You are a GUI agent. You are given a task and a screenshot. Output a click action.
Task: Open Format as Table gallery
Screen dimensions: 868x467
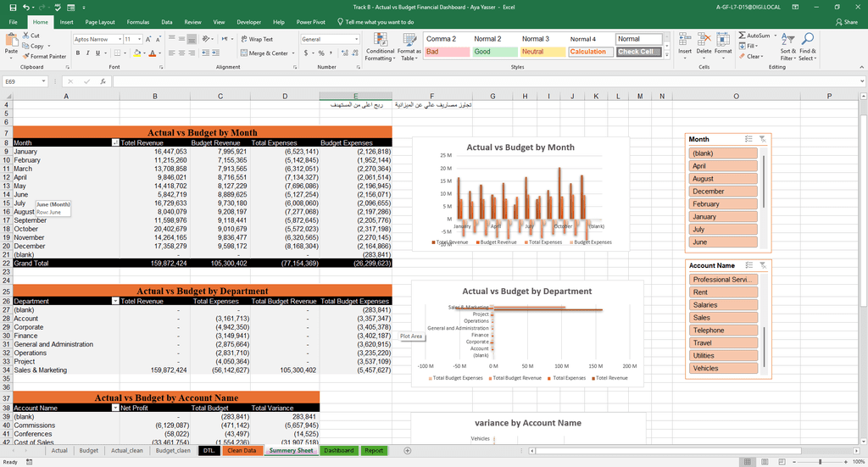coord(409,47)
